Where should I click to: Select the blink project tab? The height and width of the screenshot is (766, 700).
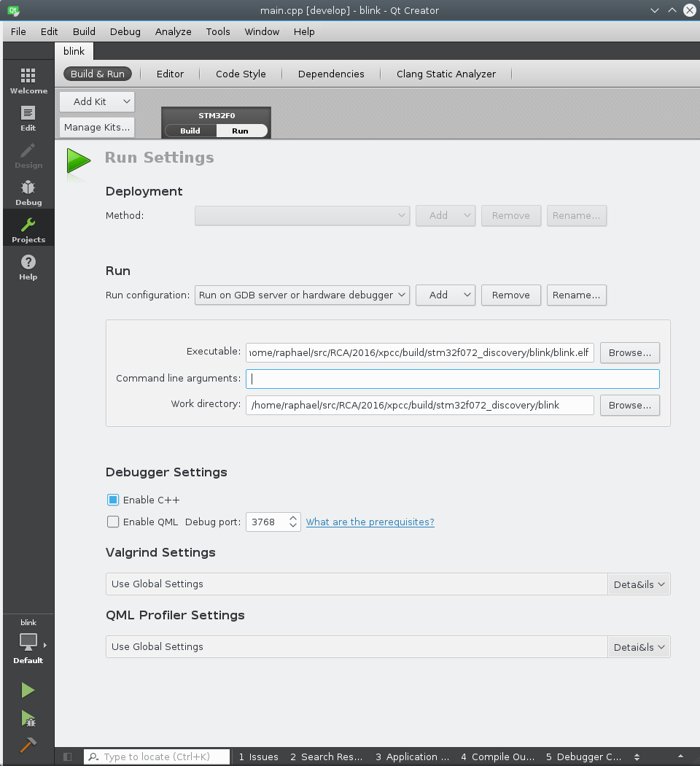pos(74,51)
